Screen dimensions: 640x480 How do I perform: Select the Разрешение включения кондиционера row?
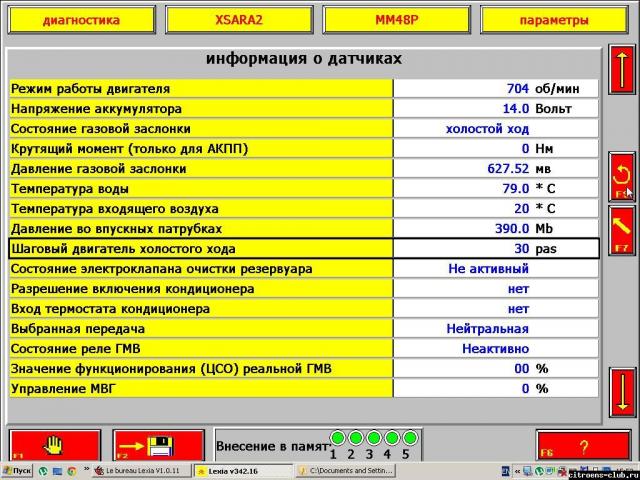pos(304,289)
